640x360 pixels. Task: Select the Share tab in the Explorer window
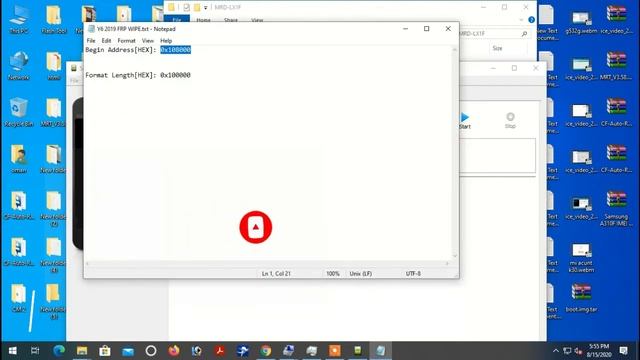pos(231,20)
